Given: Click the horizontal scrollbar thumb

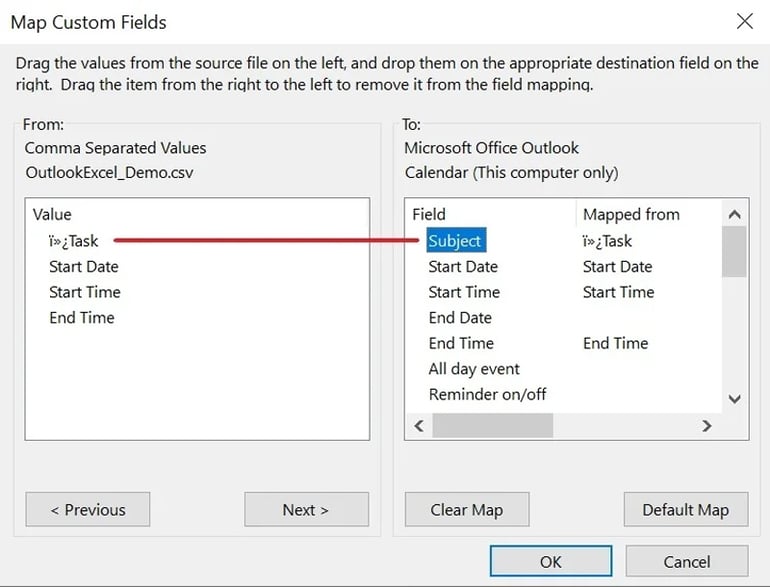Looking at the screenshot, I should tap(492, 425).
